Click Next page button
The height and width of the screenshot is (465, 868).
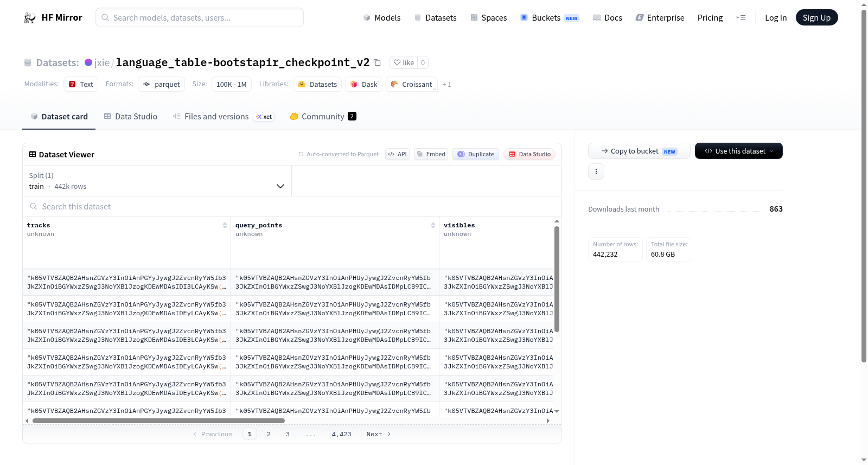(x=379, y=434)
